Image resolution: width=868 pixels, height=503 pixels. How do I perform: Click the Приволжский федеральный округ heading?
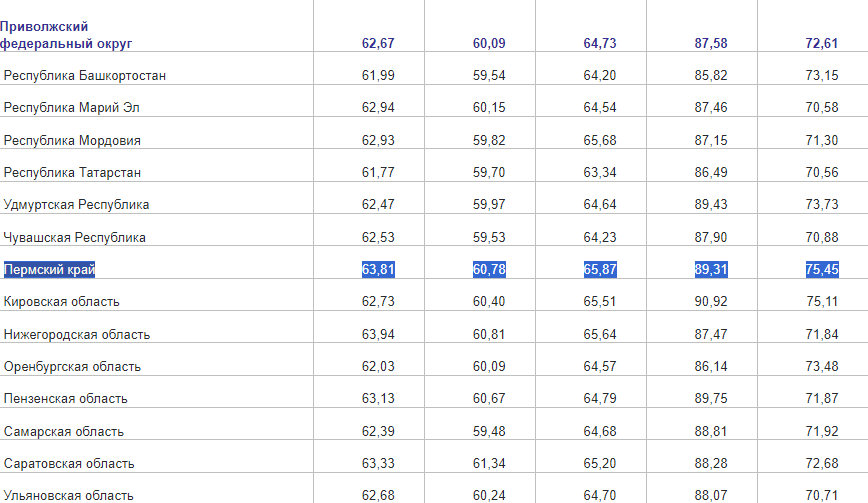coord(66,35)
